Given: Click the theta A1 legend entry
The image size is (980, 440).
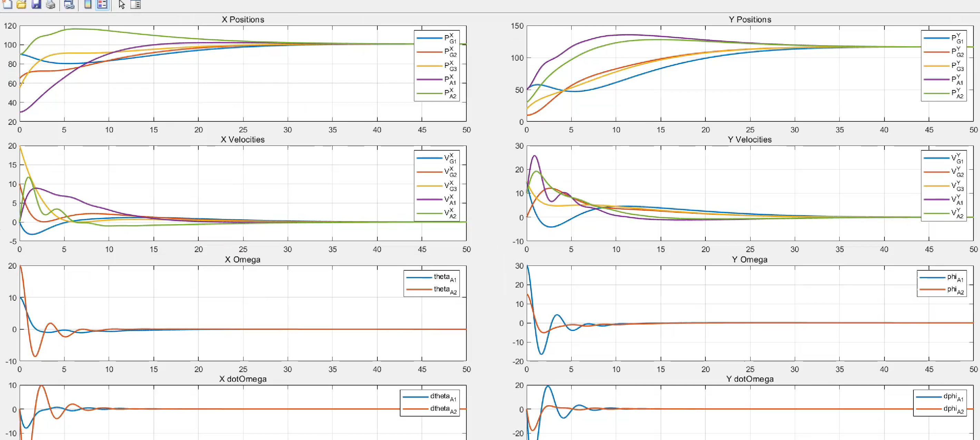Looking at the screenshot, I should [x=444, y=277].
